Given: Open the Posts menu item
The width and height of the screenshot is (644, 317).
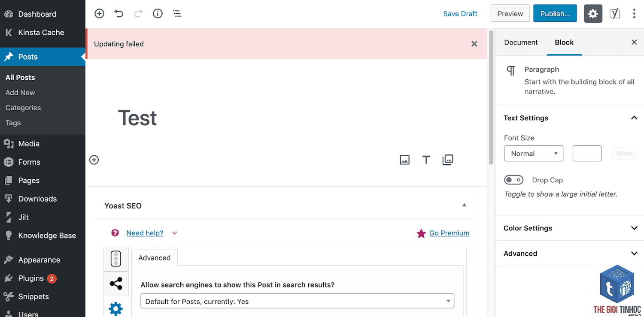Looking at the screenshot, I should point(43,57).
